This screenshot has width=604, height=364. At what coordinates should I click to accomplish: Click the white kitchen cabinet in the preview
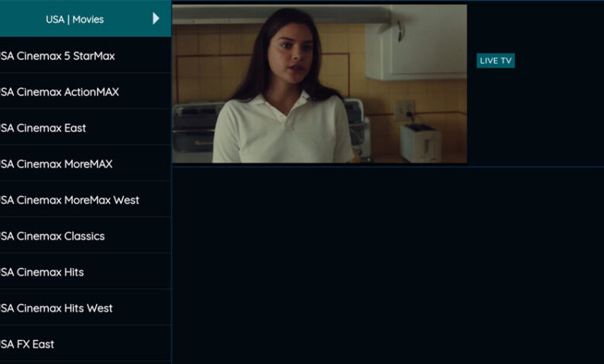pyautogui.click(x=416, y=43)
